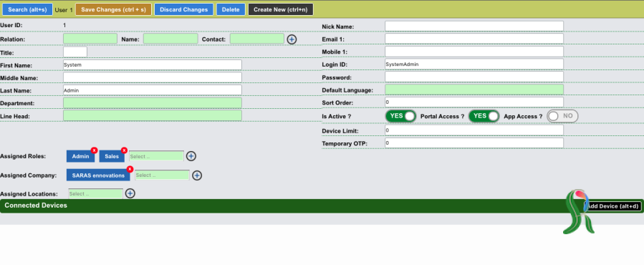The width and height of the screenshot is (644, 265).
Task: Click the Delete button
Action: tap(231, 9)
